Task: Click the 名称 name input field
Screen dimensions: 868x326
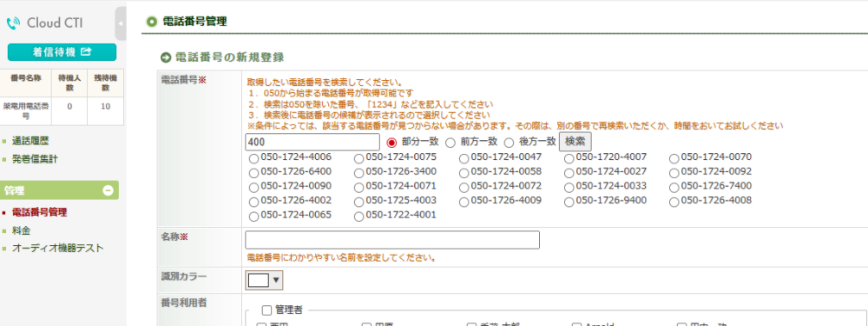Action: pyautogui.click(x=392, y=240)
